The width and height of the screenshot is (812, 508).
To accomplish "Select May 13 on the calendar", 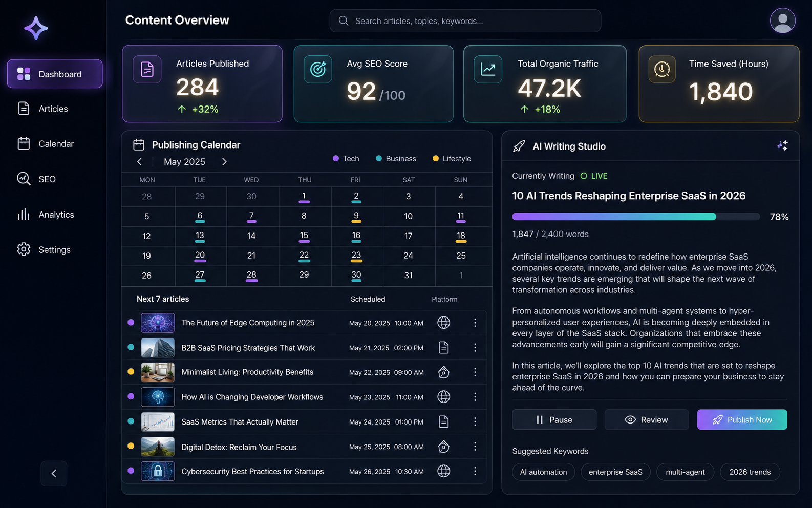I will [x=200, y=236].
